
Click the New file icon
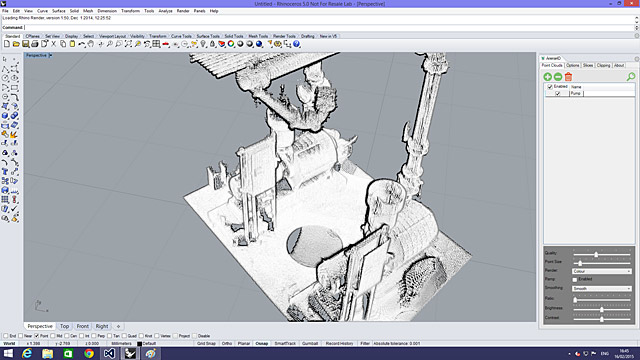7,44
